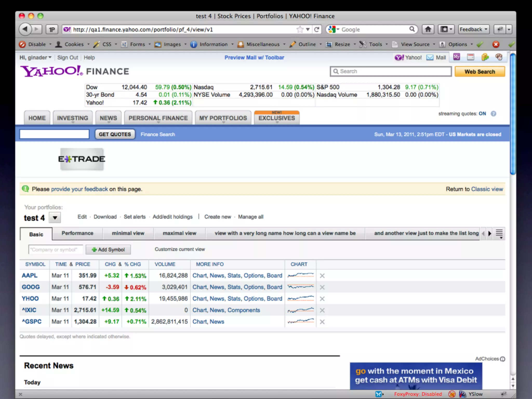Viewport: 532px width, 399px height.
Task: Click the streaming quotes help question icon
Action: pyautogui.click(x=493, y=114)
